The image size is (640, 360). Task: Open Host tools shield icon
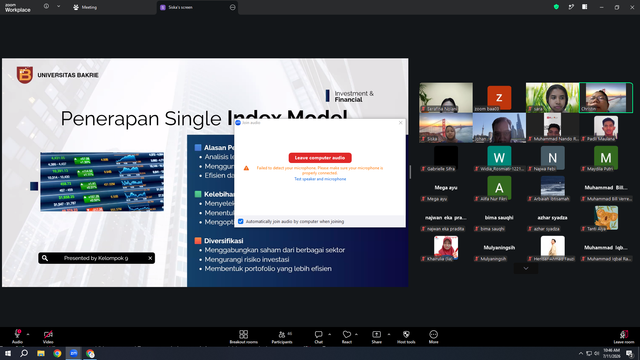406,334
